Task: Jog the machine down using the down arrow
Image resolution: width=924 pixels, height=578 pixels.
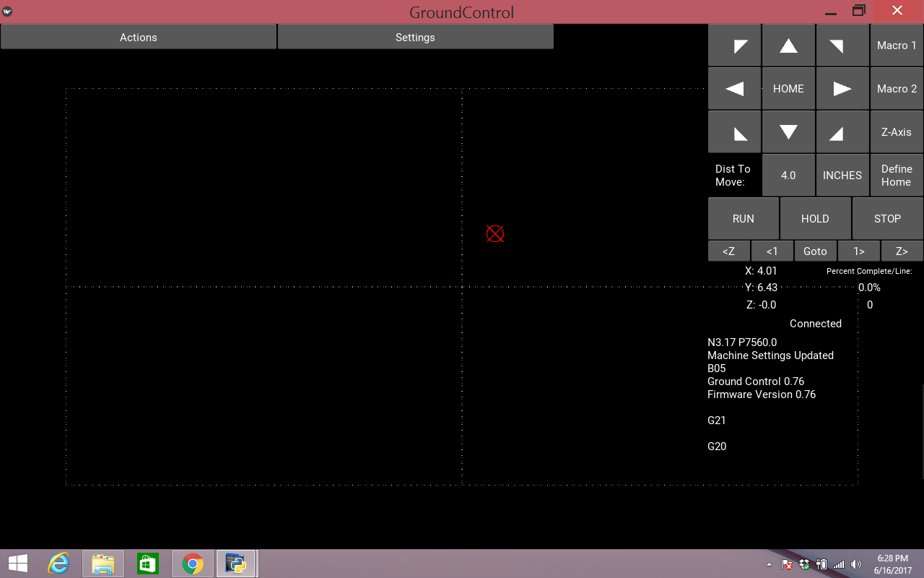Action: point(788,131)
